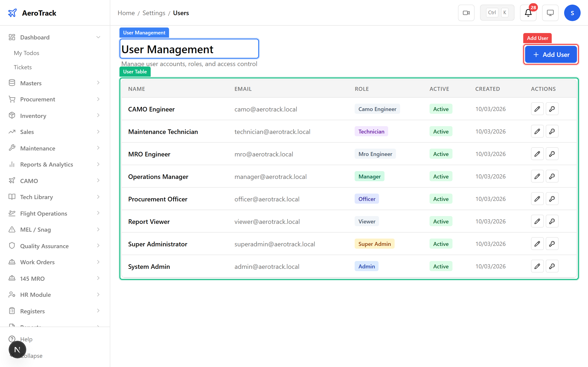Open notifications via the bell icon

point(528,13)
